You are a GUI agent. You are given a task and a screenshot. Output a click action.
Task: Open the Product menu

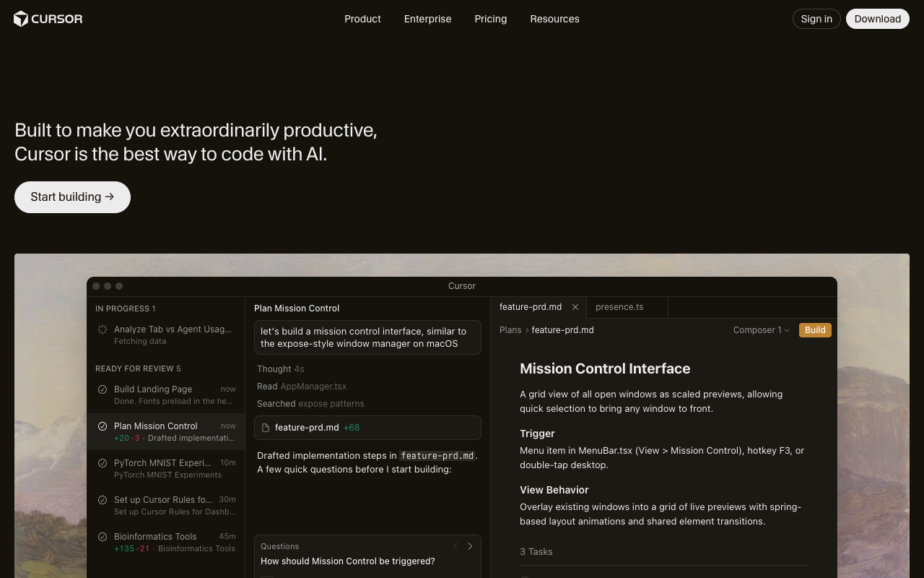[362, 19]
